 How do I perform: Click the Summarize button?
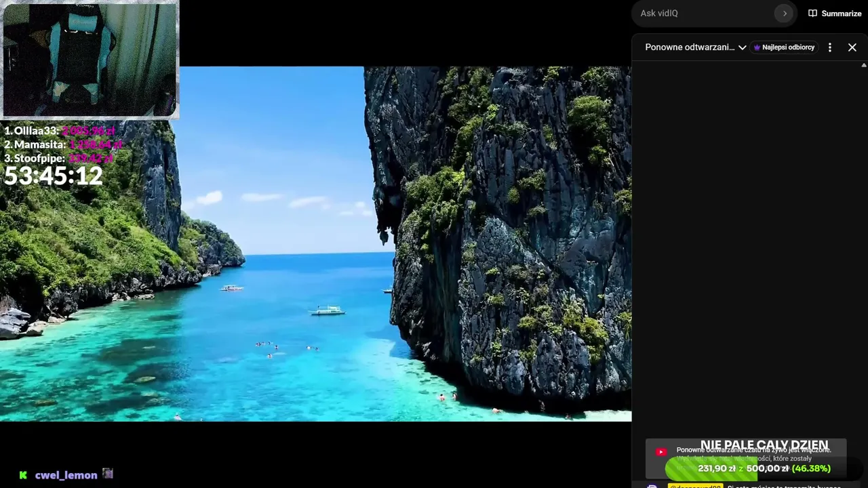tap(835, 14)
